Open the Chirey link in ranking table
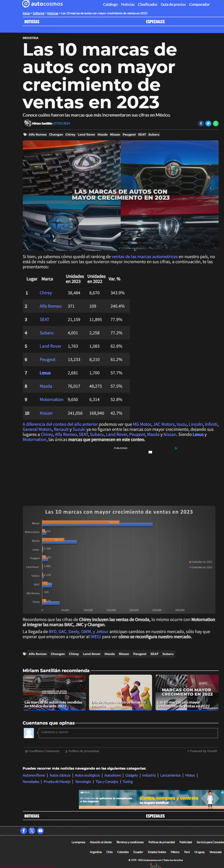The image size is (224, 868). (46, 293)
